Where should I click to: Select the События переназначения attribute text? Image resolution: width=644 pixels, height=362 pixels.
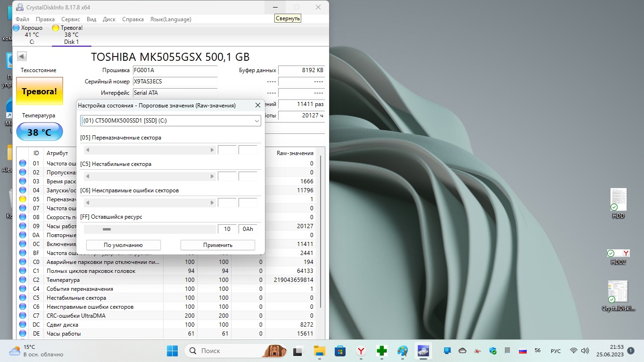(80, 289)
